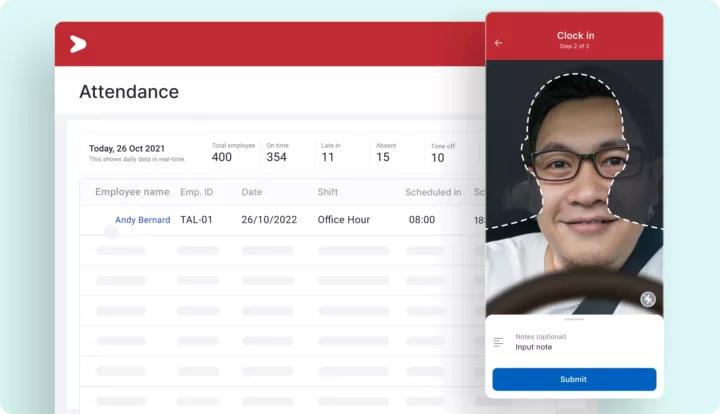Click the back arrow in Clock in header
This screenshot has height=414, width=720.
point(498,43)
